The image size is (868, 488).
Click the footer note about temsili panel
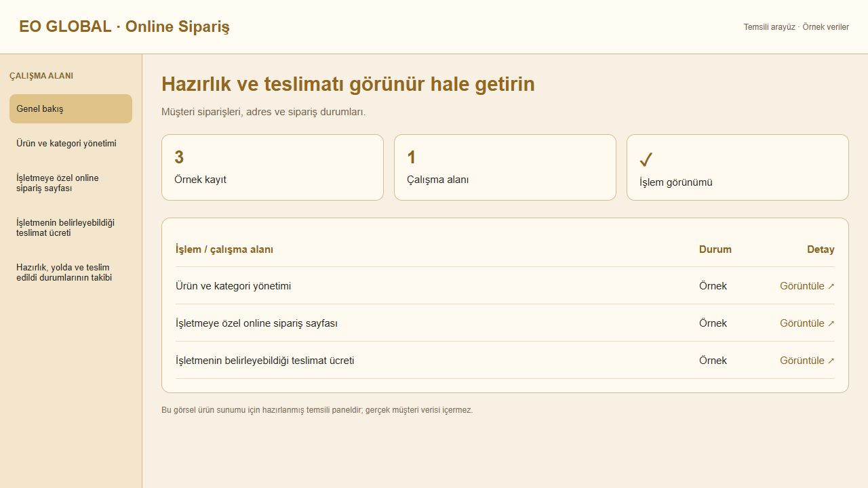tap(317, 410)
